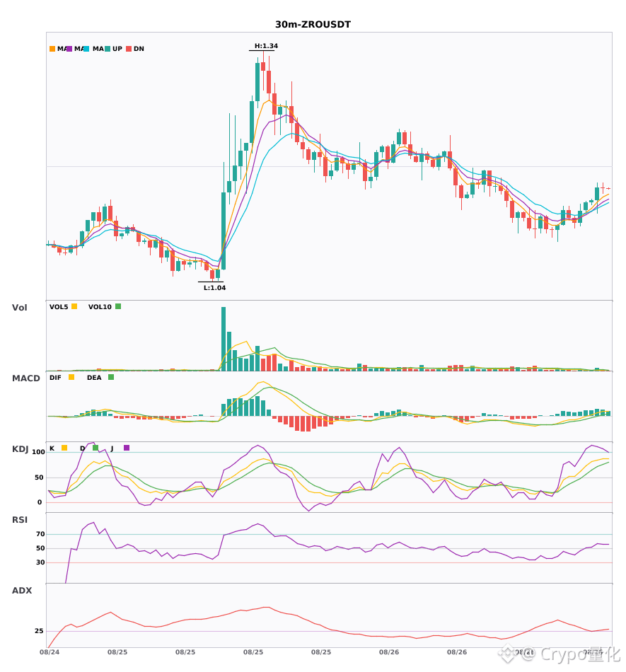Click the green D legend swatch
The image size is (626, 672).
(x=95, y=448)
